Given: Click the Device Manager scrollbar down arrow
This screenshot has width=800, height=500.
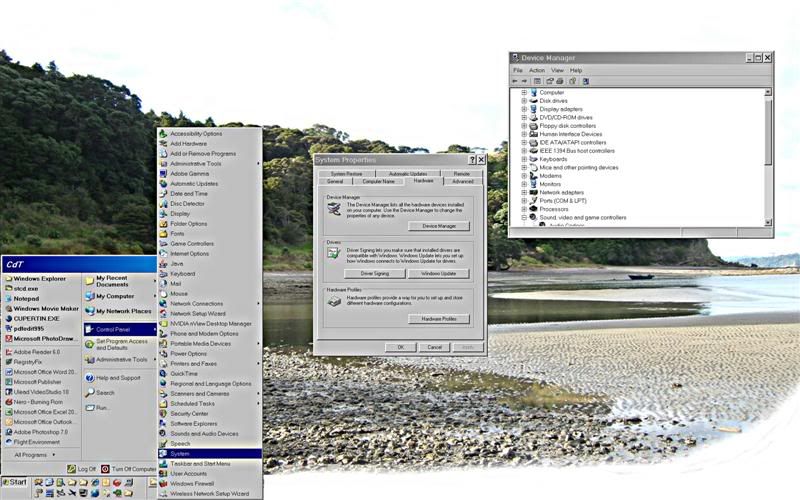Looking at the screenshot, I should pyautogui.click(x=768, y=222).
